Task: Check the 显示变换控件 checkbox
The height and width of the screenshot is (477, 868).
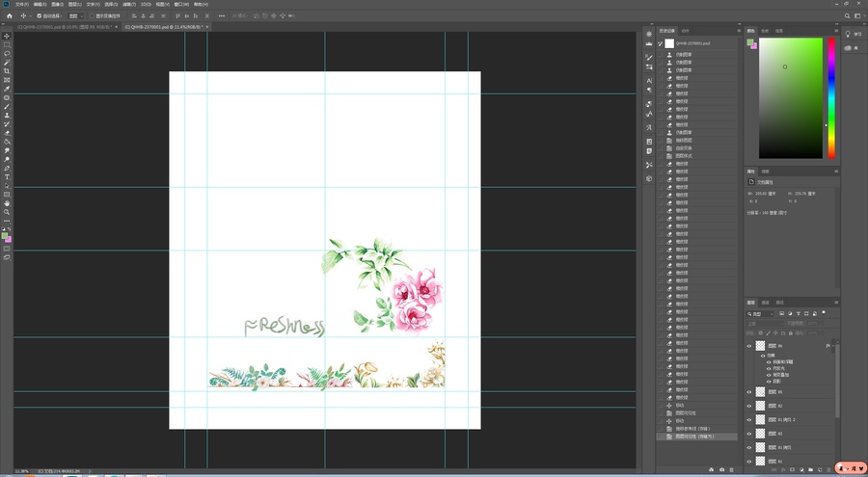Action: click(x=92, y=16)
